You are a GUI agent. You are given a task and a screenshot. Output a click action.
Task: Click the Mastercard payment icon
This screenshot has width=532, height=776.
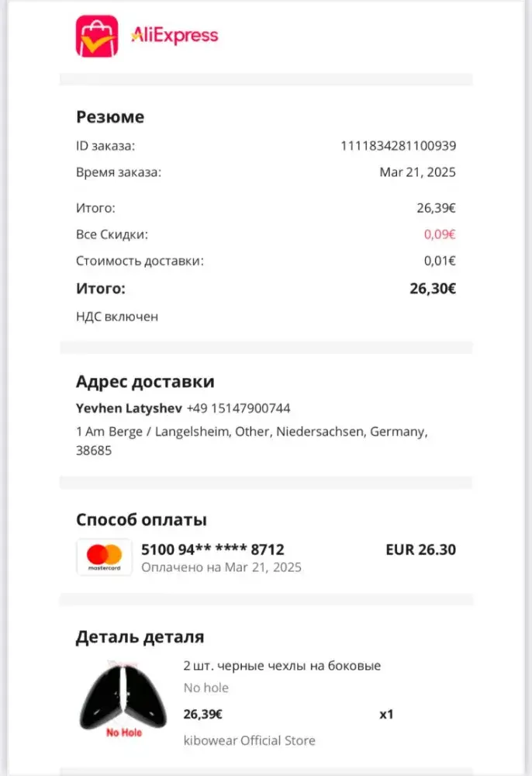[105, 557]
